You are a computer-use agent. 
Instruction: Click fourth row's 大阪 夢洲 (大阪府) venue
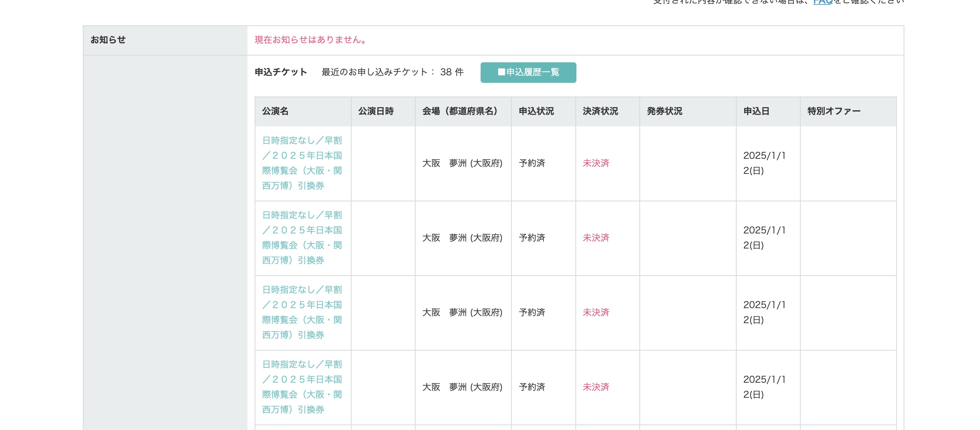[462, 387]
